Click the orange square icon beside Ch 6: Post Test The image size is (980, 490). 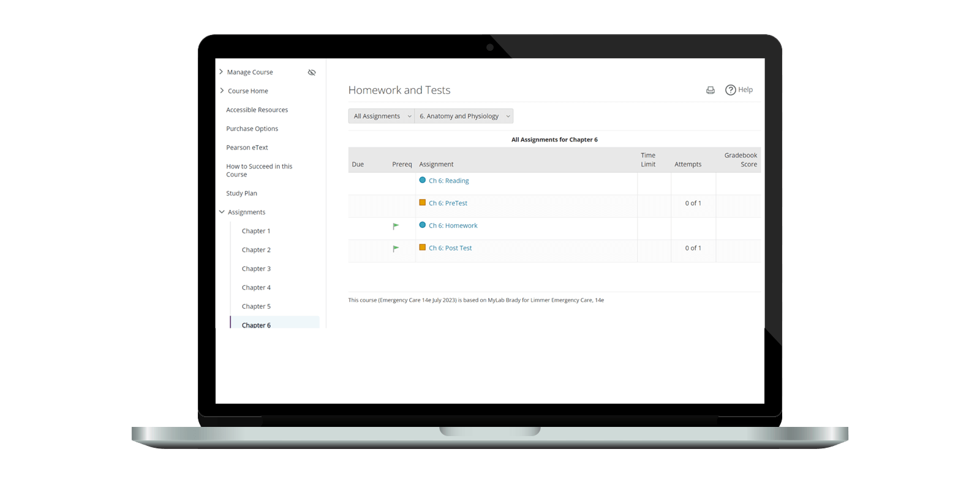tap(422, 247)
